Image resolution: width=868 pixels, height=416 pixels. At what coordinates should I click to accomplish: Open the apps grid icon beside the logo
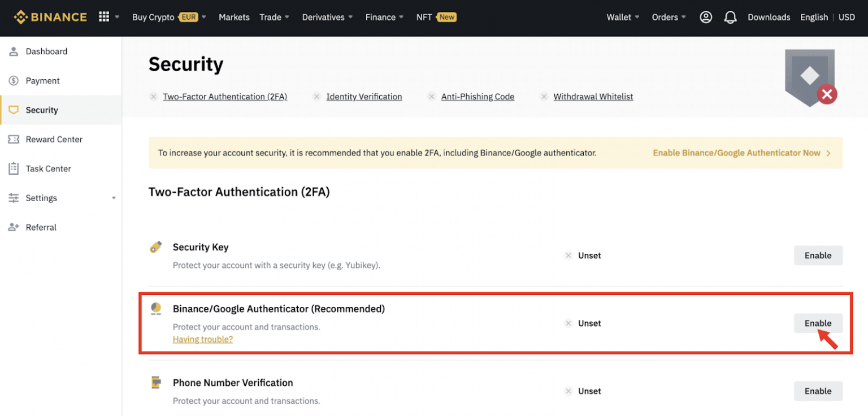tap(105, 16)
